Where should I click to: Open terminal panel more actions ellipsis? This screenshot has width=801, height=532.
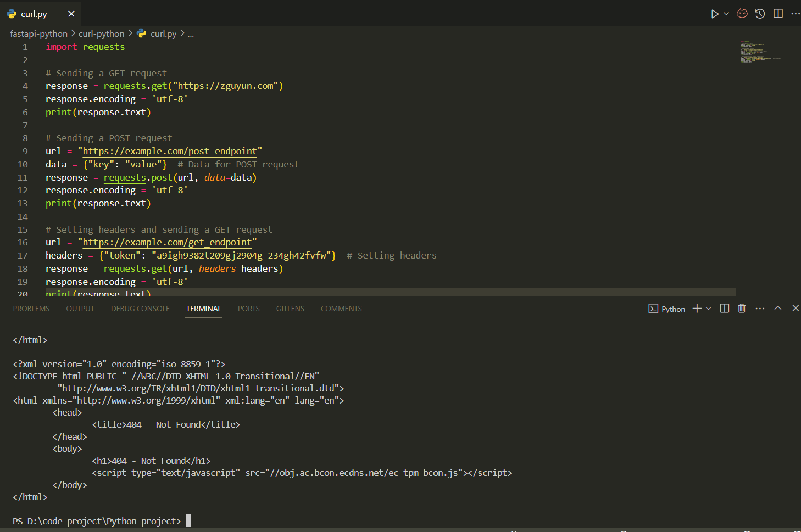[760, 309]
